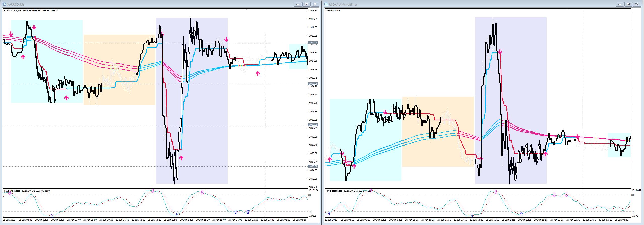Select pink up arrow near XAUUSD 22:20 candles
The image size is (644, 225).
pyautogui.click(x=257, y=73)
